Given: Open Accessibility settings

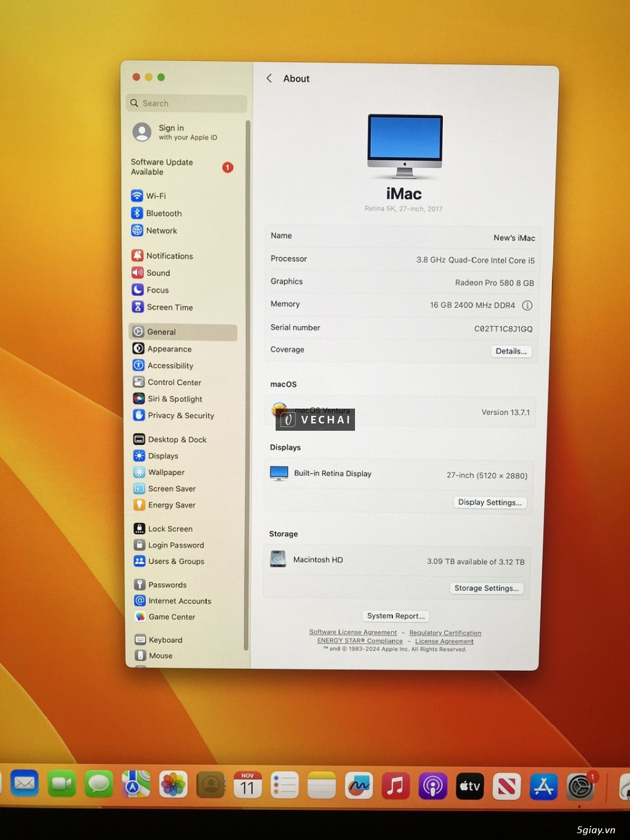Looking at the screenshot, I should (x=163, y=365).
